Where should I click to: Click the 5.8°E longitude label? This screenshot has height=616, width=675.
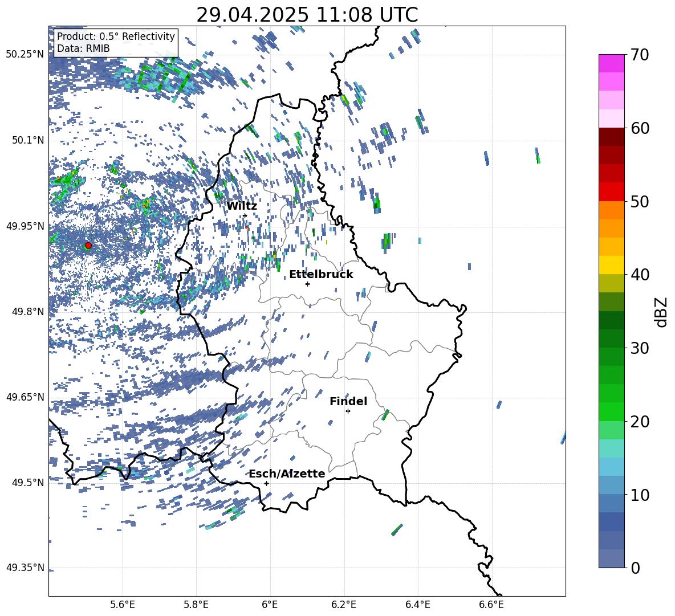tap(196, 605)
